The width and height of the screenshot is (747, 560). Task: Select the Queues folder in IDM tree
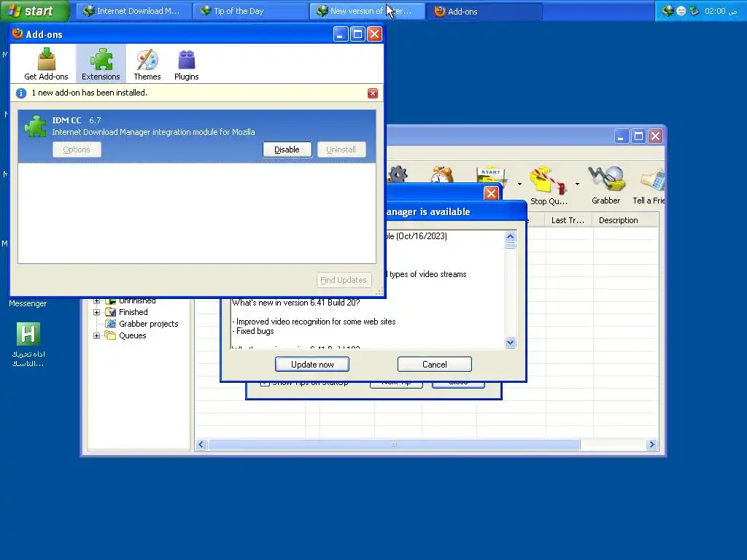pos(133,335)
